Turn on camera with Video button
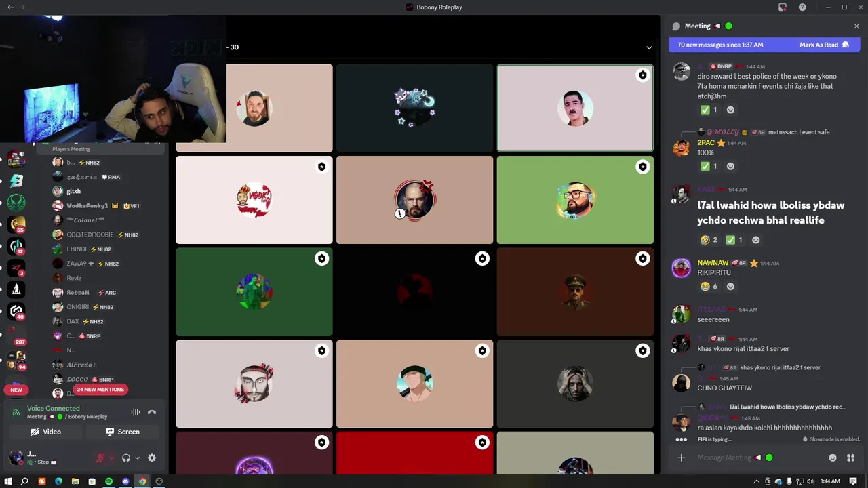This screenshot has width=868, height=488. pyautogui.click(x=45, y=432)
